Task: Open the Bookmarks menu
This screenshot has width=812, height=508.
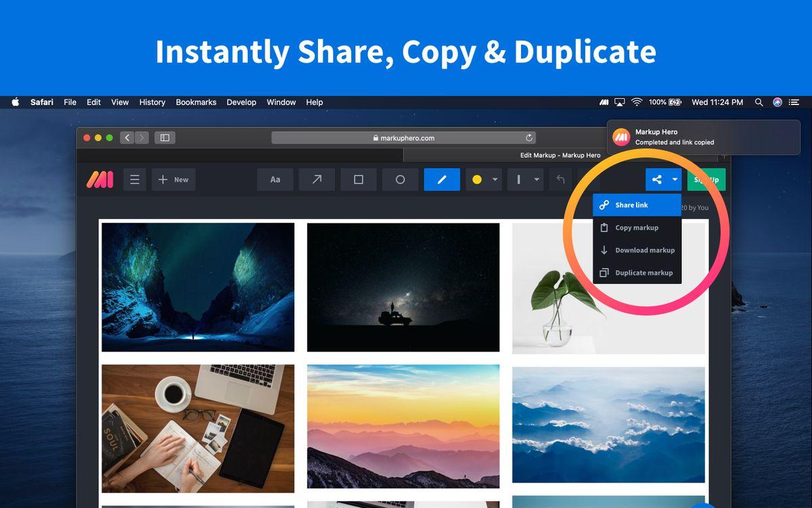Action: (x=196, y=102)
